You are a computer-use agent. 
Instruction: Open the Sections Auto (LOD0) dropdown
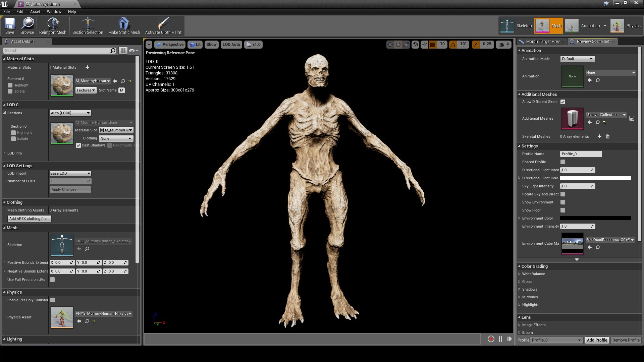[x=70, y=113]
